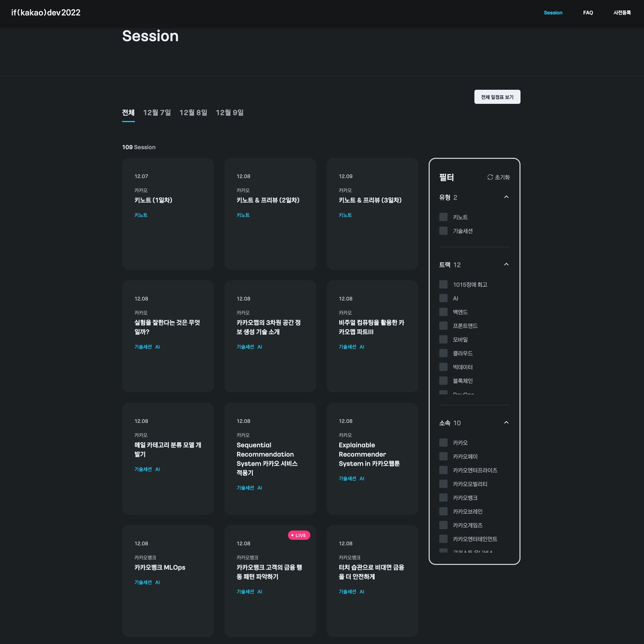Open 터치 습관으로 비대면 금융 session
Viewport: 644px width, 644px height.
click(372, 581)
